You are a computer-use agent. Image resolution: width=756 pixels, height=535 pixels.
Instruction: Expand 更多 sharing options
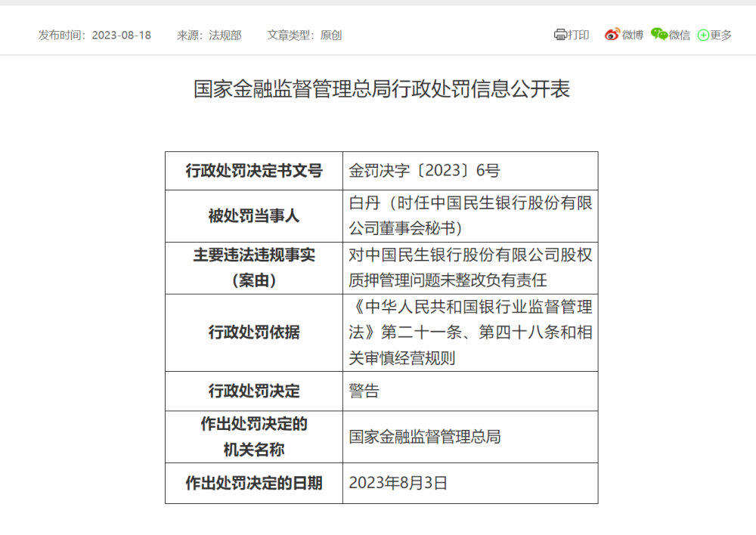(721, 35)
